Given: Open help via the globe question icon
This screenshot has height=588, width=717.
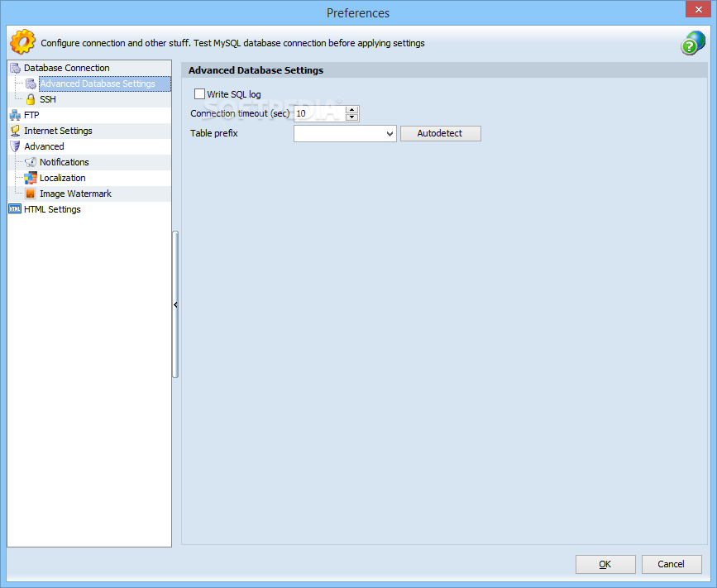Looking at the screenshot, I should click(693, 43).
